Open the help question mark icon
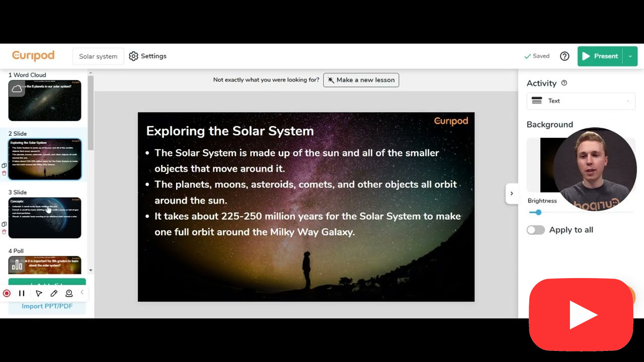The image size is (644, 362). 565,56
